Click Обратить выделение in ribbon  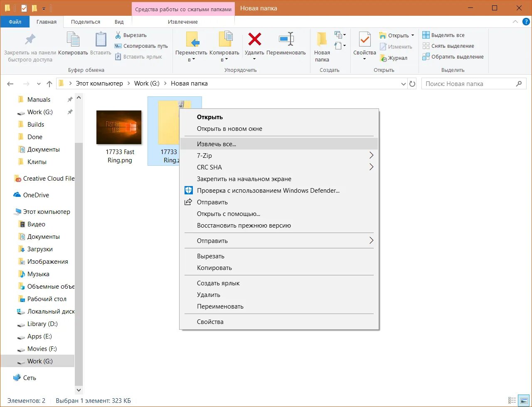[453, 57]
